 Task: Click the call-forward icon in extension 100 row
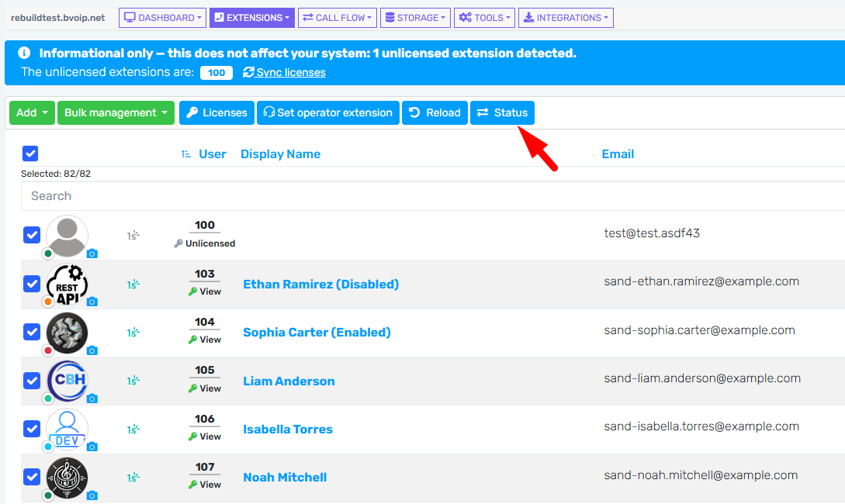[x=133, y=235]
